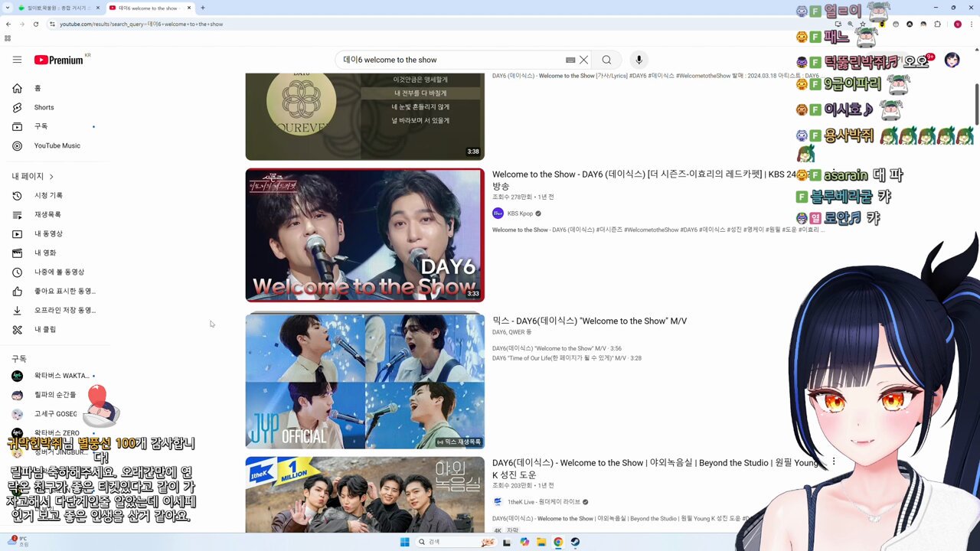Play the KBS Welcome to the Show thumbnail
The width and height of the screenshot is (980, 551).
[x=364, y=235]
